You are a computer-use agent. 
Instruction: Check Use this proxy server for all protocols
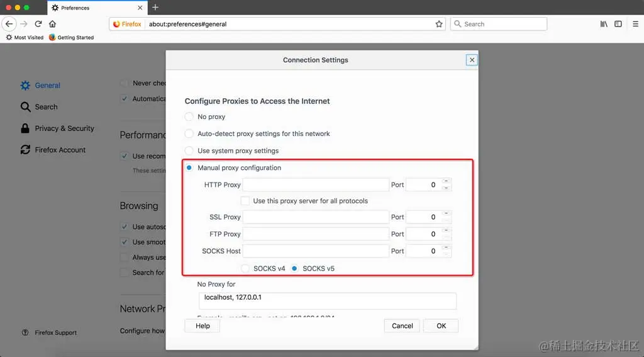245,201
